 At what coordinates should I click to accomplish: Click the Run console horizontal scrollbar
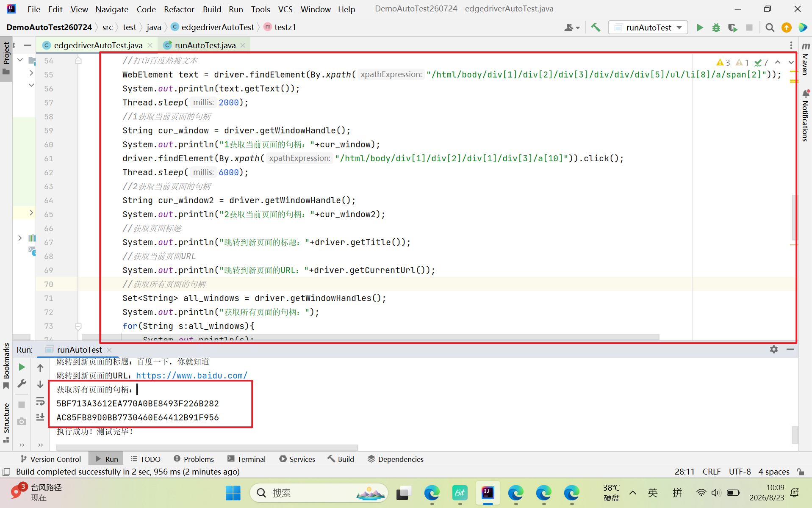pos(207,447)
